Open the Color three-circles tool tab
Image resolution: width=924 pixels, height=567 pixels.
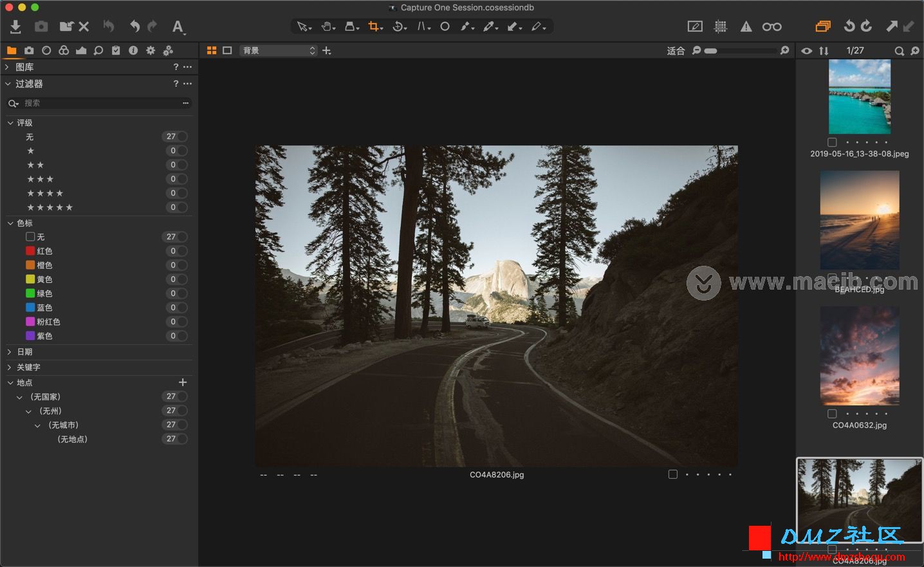click(64, 50)
